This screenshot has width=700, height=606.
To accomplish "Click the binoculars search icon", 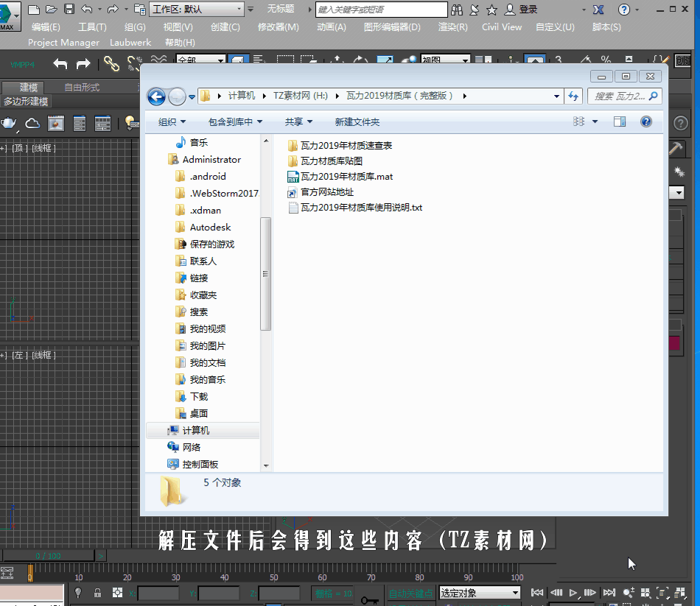I will point(457,10).
